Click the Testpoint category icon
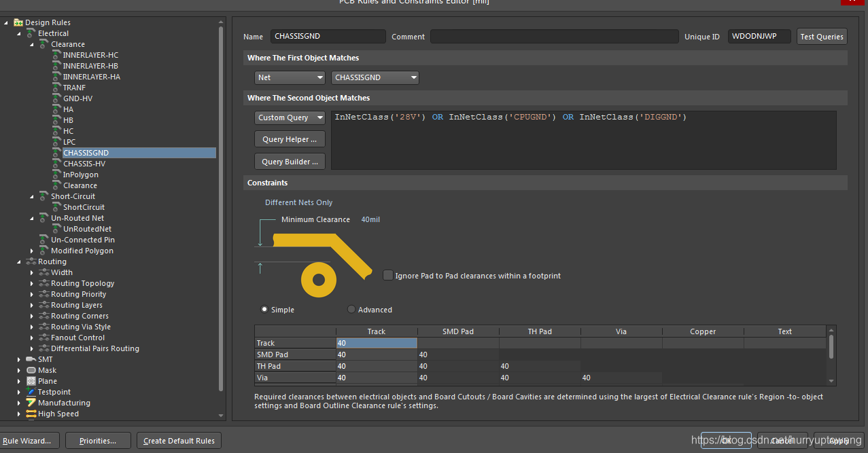This screenshot has width=868, height=453. [x=31, y=392]
